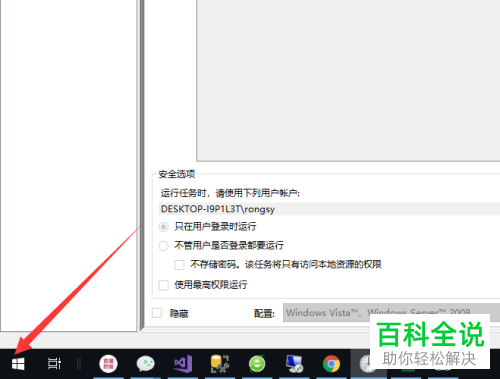Open the 配置 dropdown showing Windows Vista
The height and width of the screenshot is (379, 500).
click(x=391, y=313)
